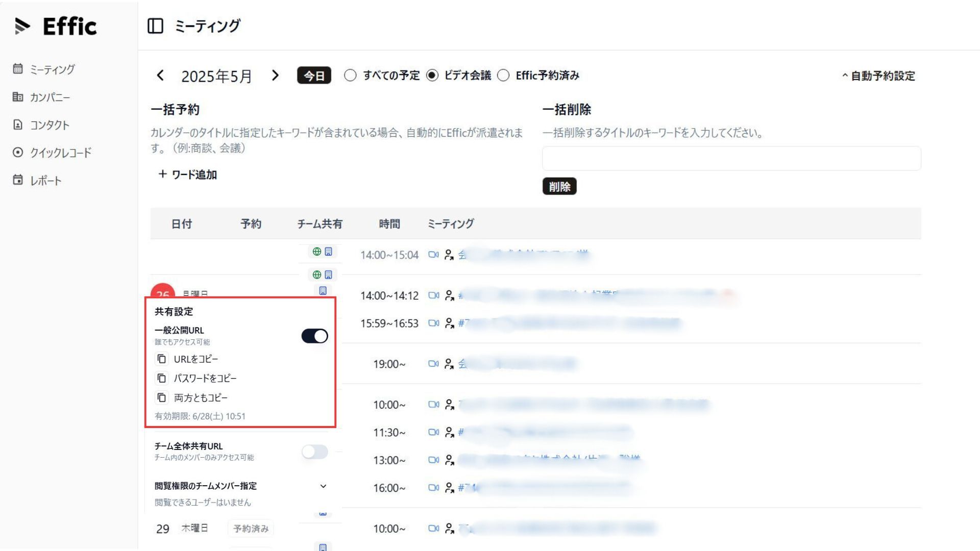This screenshot has height=551, width=980.
Task: Go to the next month
Action: [x=275, y=76]
